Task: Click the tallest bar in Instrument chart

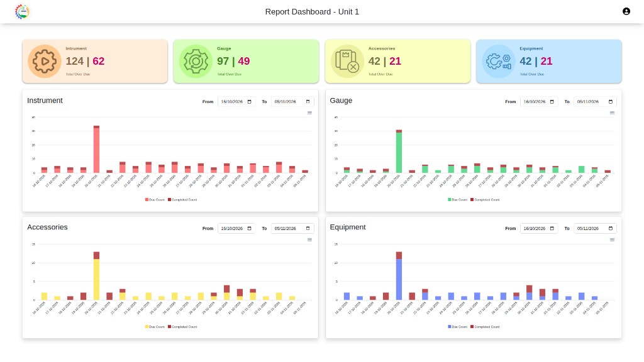Action: click(x=96, y=150)
